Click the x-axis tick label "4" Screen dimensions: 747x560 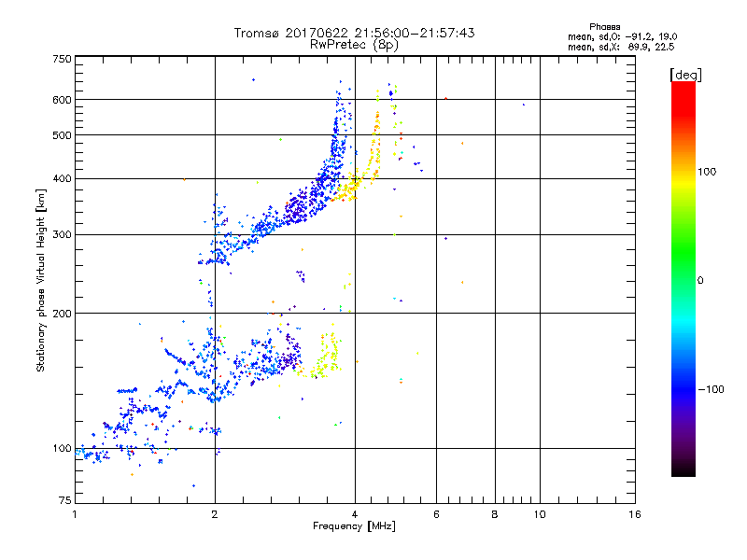tap(355, 514)
